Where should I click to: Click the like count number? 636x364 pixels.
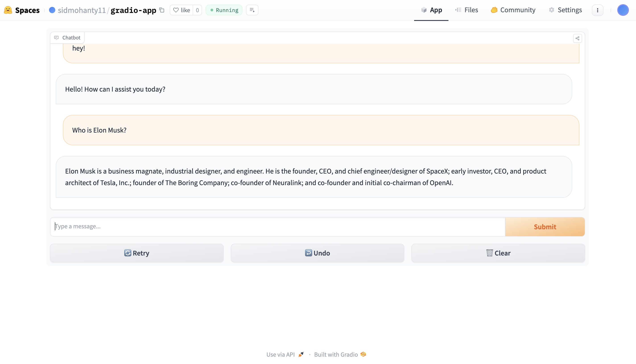[197, 10]
